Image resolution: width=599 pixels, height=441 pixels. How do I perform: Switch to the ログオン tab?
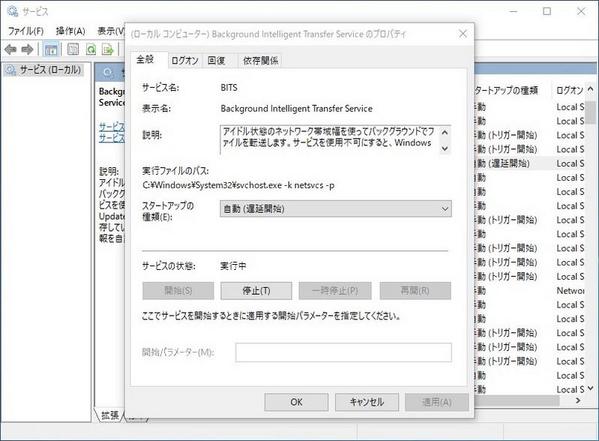[185, 61]
